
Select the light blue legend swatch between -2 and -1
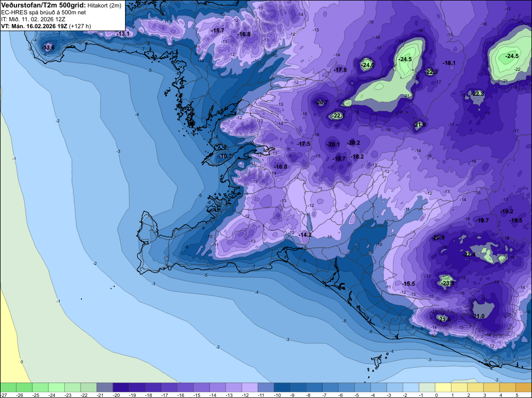411,387
